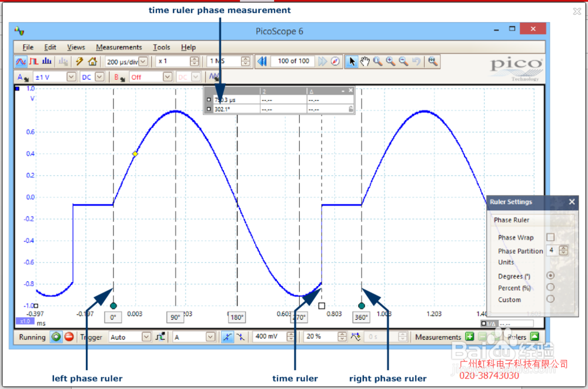The height and width of the screenshot is (389, 588).
Task: Click the zoom to full view icon
Action: coord(432,62)
